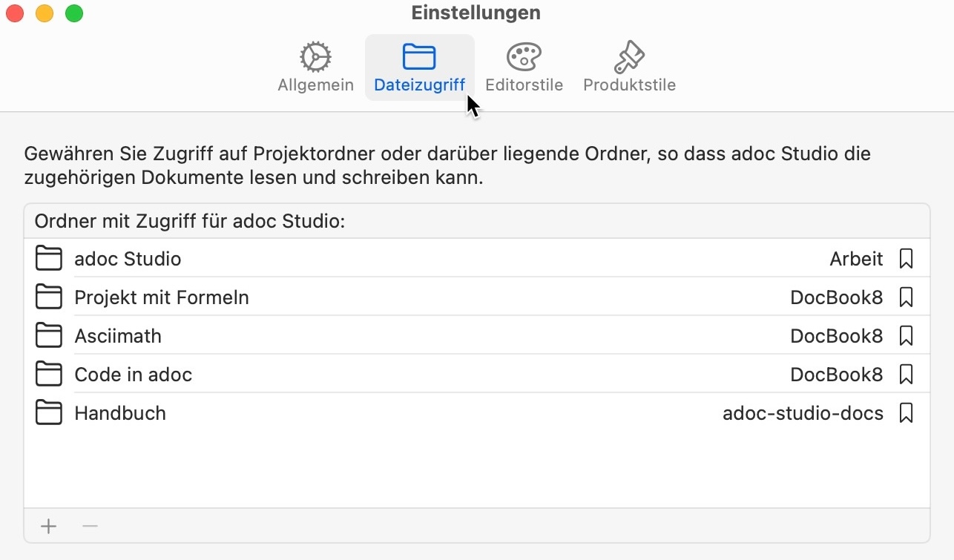Select the Dateizugriff tab
The width and height of the screenshot is (954, 560).
click(419, 67)
